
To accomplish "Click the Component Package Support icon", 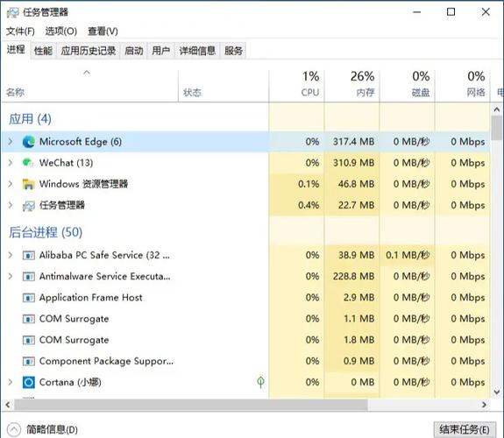I will click(29, 362).
